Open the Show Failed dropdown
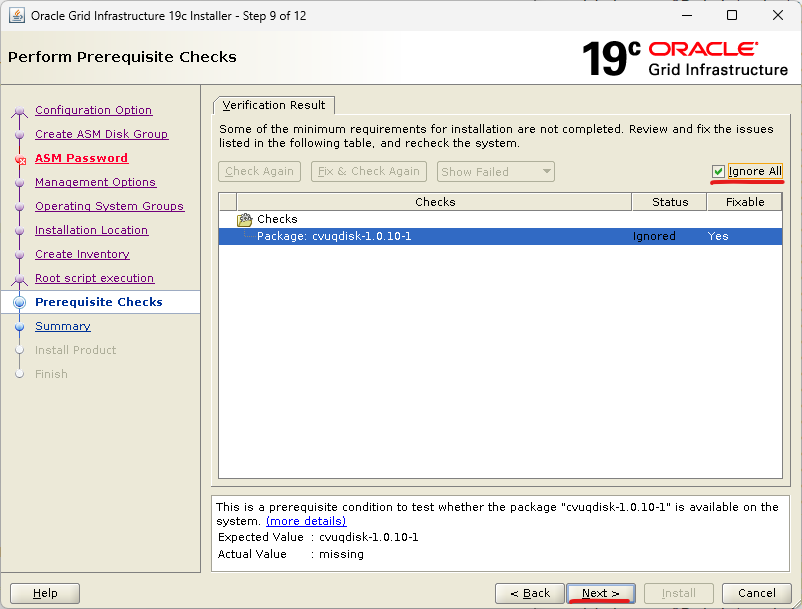Viewport: 802px width, 609px height. click(496, 172)
